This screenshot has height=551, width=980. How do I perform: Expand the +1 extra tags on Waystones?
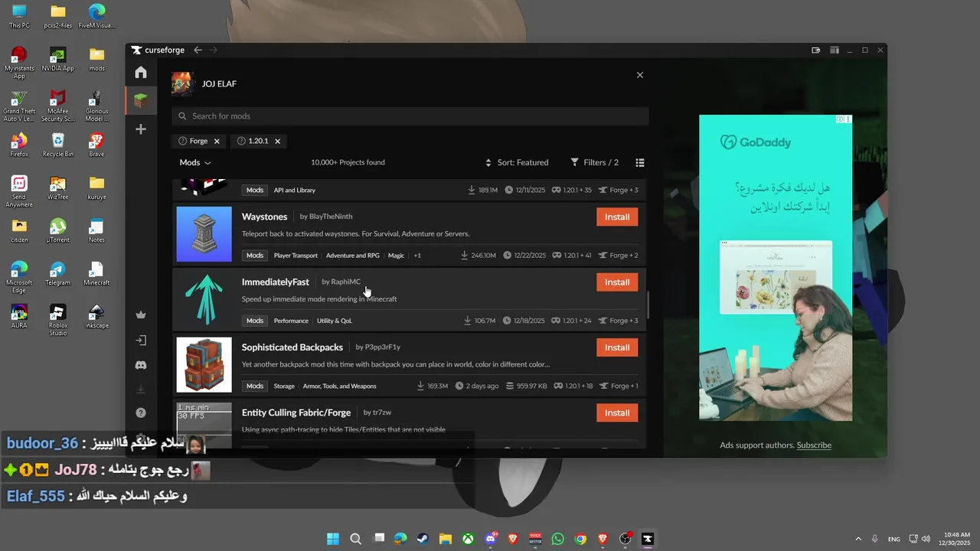point(417,256)
